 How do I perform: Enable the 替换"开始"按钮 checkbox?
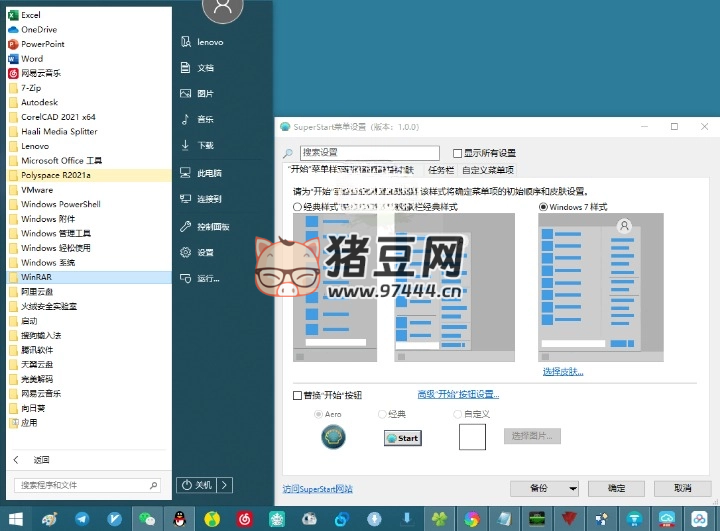point(297,395)
